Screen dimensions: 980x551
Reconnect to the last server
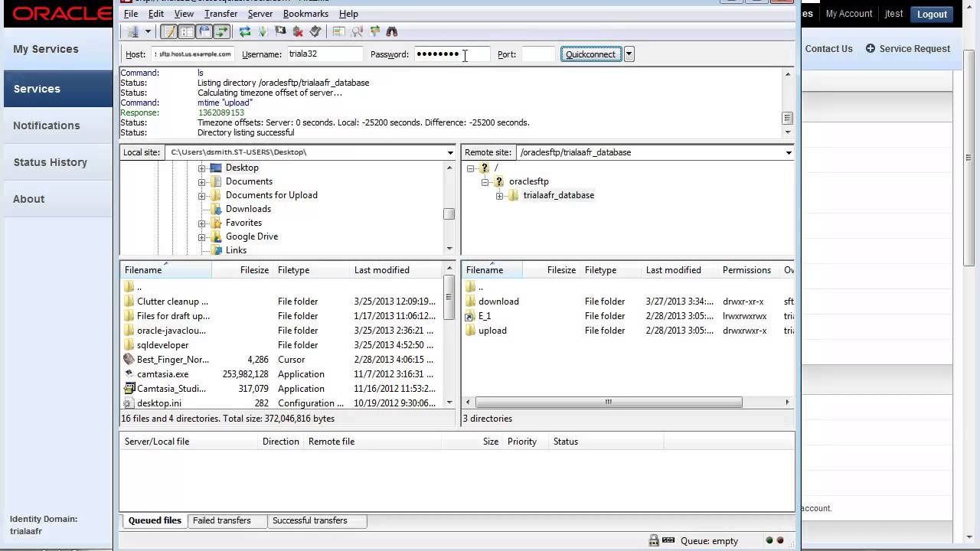(315, 31)
